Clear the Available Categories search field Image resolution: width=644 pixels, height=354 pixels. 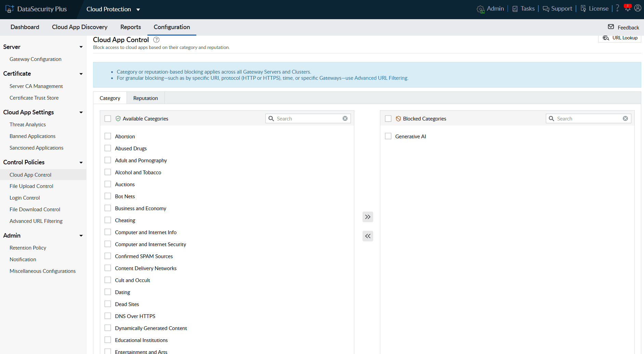click(x=345, y=118)
